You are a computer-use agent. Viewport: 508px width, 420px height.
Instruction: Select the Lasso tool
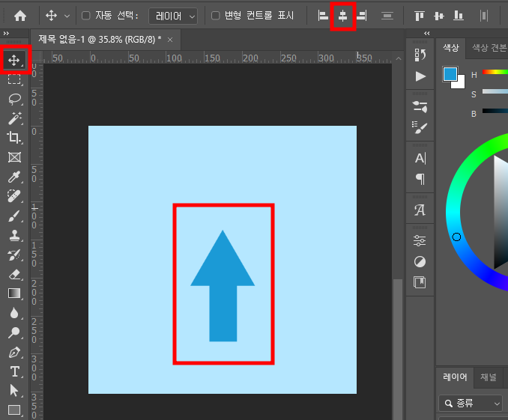14,99
